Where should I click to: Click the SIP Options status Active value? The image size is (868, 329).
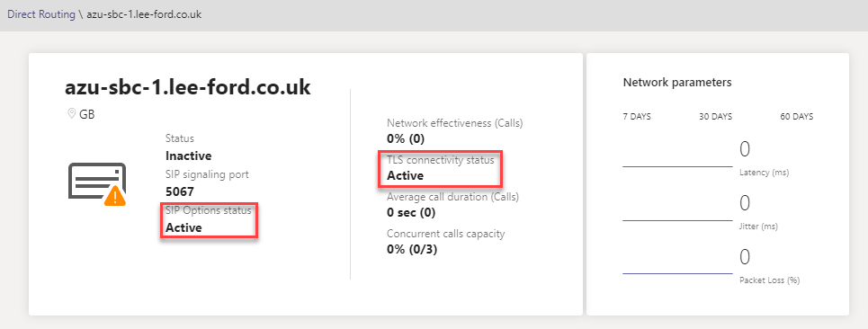183,227
